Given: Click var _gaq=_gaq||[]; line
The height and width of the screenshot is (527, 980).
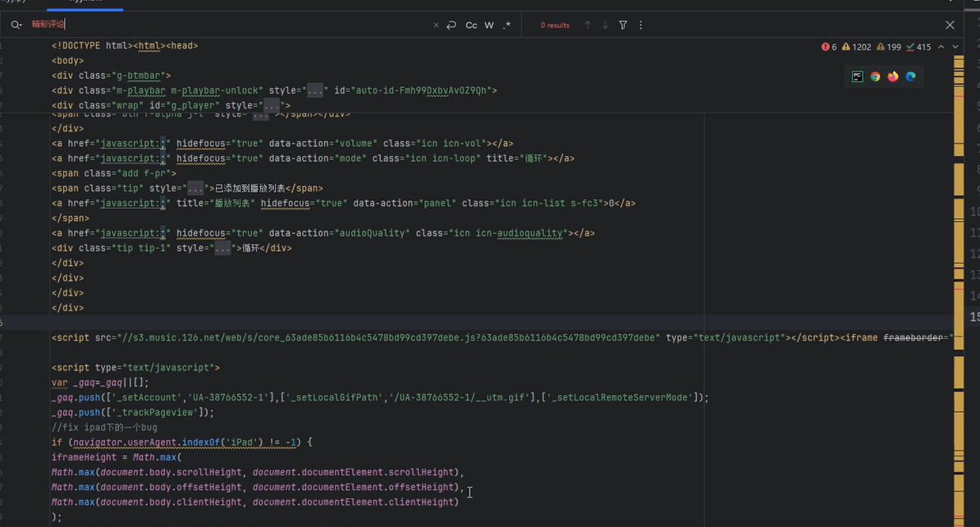Looking at the screenshot, I should coord(100,383).
